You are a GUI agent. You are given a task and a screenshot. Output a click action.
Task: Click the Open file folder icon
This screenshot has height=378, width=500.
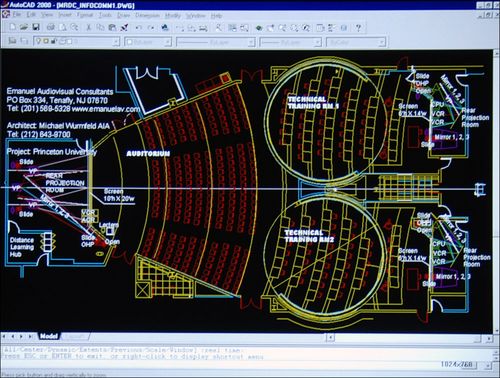pos(24,27)
